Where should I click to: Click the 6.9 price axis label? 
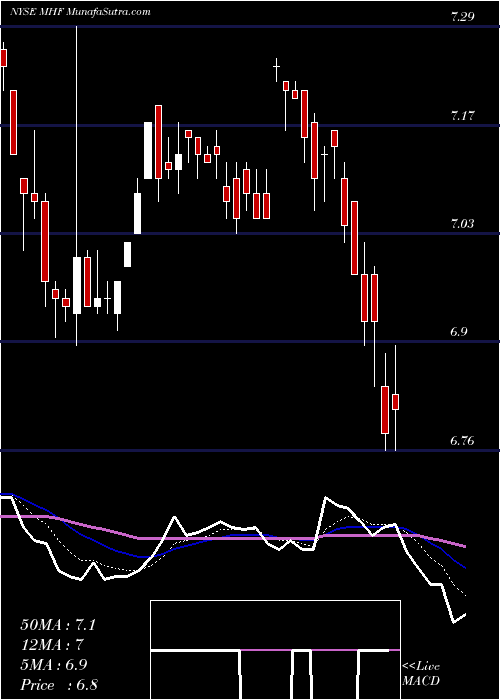[x=458, y=332]
